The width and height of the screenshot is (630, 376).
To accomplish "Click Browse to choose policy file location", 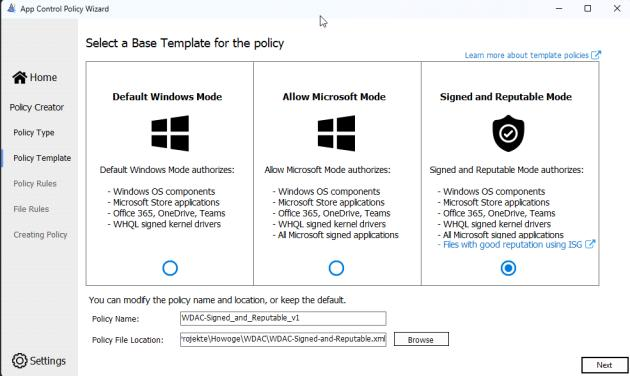I will click(x=421, y=339).
